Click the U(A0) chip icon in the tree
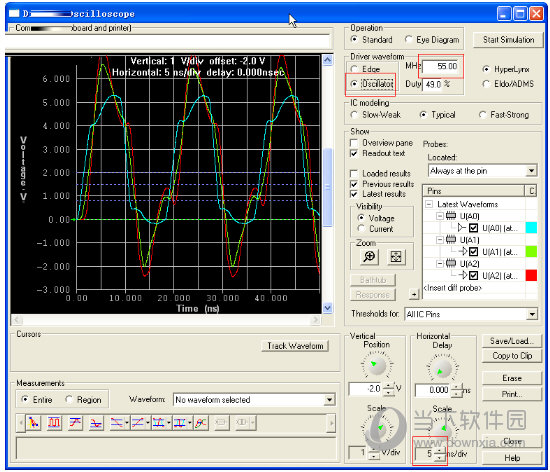This screenshot has height=472, width=550. (x=451, y=216)
